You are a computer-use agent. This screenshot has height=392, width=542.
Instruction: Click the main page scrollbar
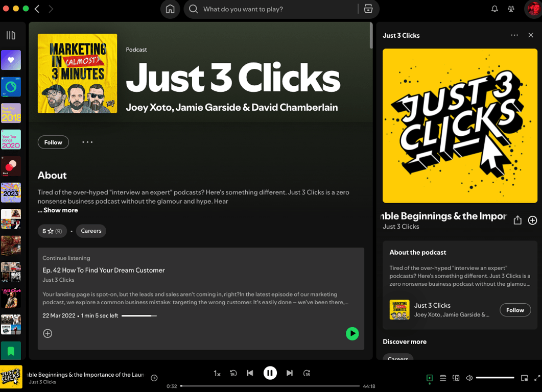pyautogui.click(x=371, y=35)
